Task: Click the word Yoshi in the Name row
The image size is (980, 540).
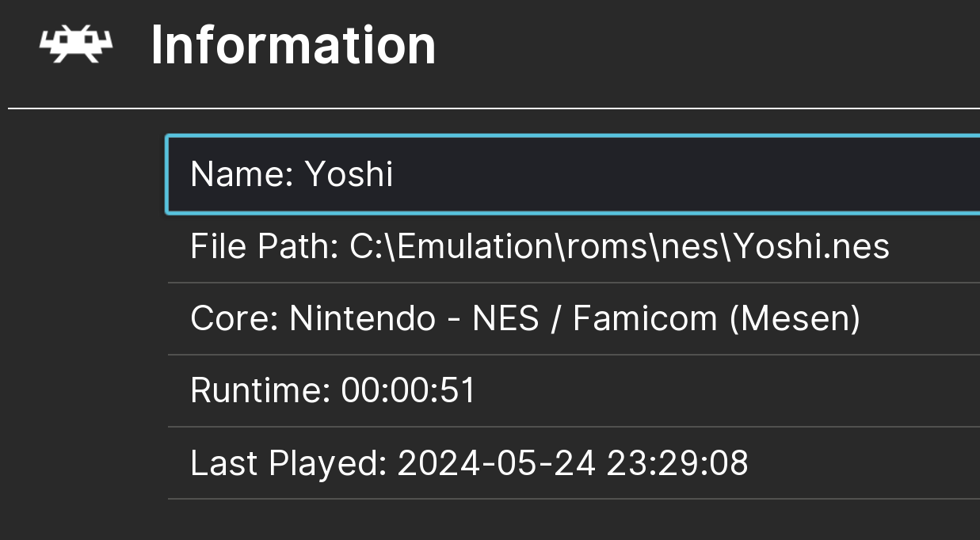Action: coord(349,174)
